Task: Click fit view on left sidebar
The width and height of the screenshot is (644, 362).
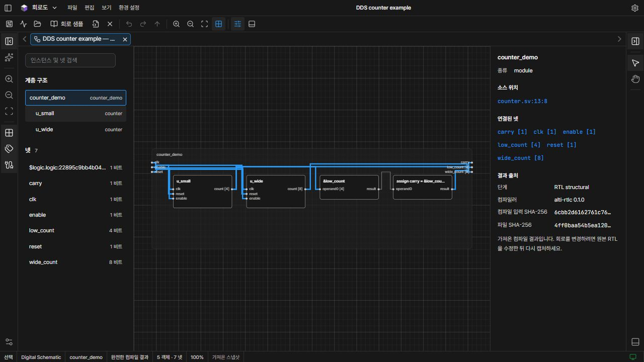Action: pyautogui.click(x=9, y=111)
